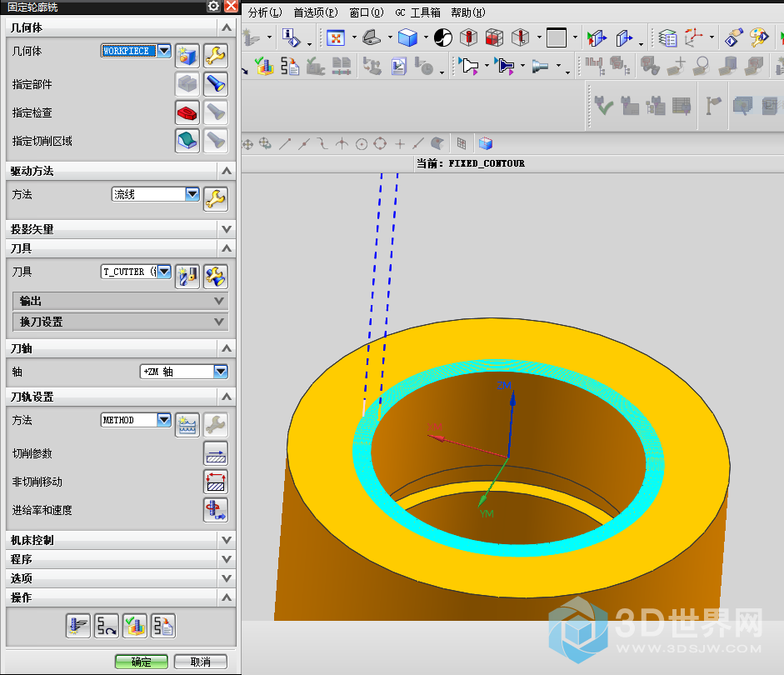Click the blue cube icon above the viewport
784x675 pixels.
pos(486,144)
